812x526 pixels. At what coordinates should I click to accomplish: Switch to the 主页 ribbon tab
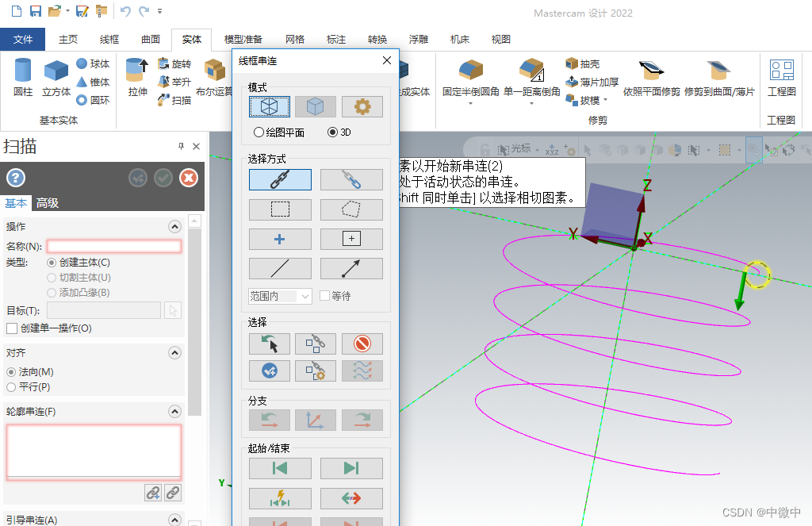point(68,40)
